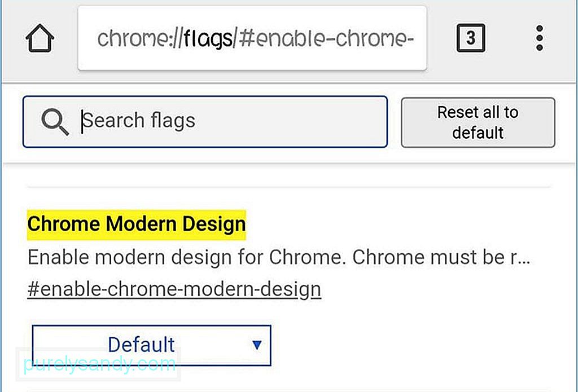
Task: Tap the Home icon in the toolbar
Action: [40, 38]
